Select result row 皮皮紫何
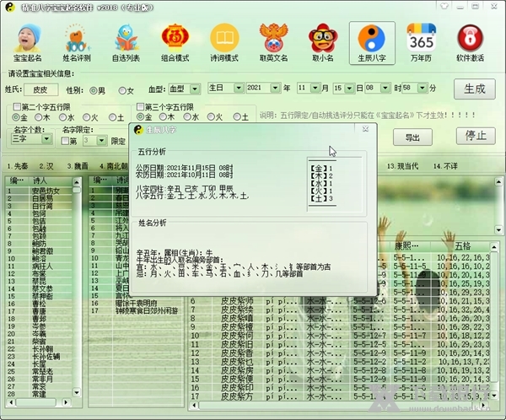Image resolution: width=506 pixels, height=420 pixels. click(339, 336)
